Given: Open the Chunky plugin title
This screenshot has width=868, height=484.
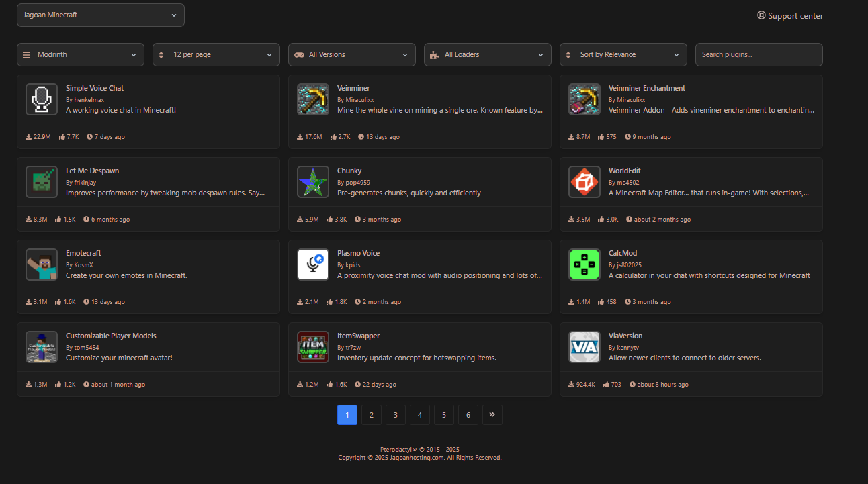Looking at the screenshot, I should pos(349,171).
